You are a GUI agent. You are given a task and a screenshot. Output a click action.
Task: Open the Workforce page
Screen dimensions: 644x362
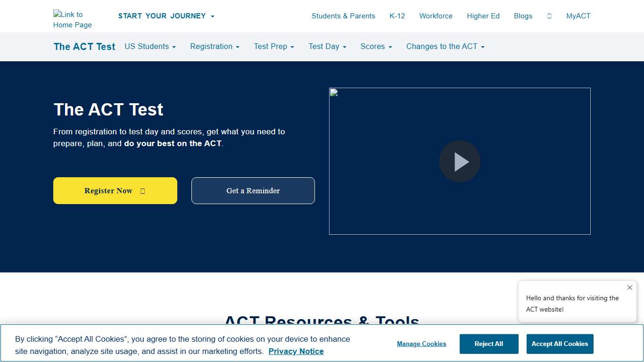[x=436, y=16]
